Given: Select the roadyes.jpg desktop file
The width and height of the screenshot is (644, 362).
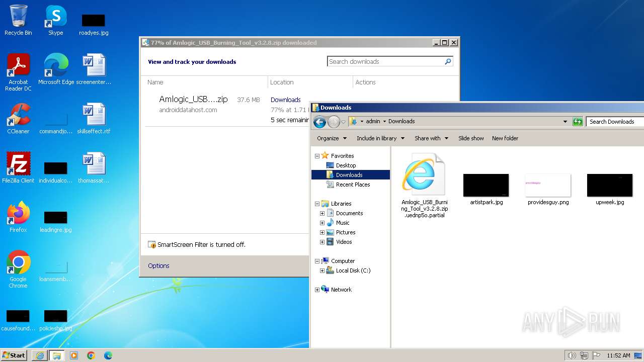Looking at the screenshot, I should (x=94, y=24).
